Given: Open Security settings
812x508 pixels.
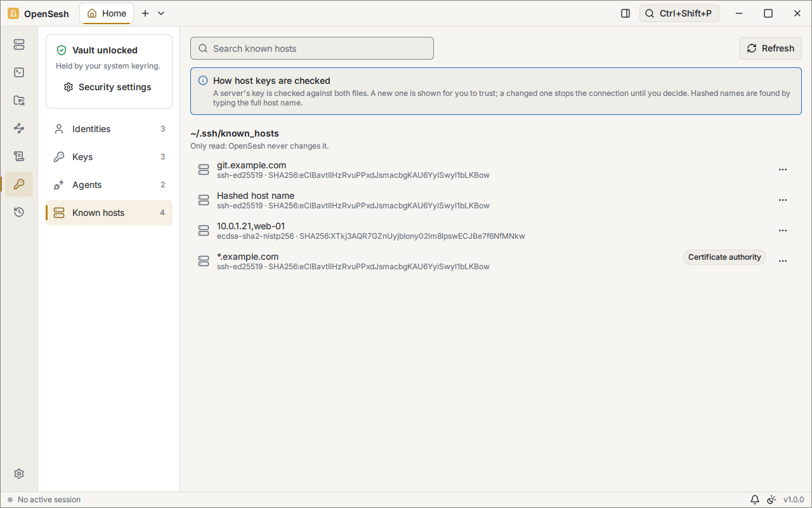Looking at the screenshot, I should tap(108, 87).
